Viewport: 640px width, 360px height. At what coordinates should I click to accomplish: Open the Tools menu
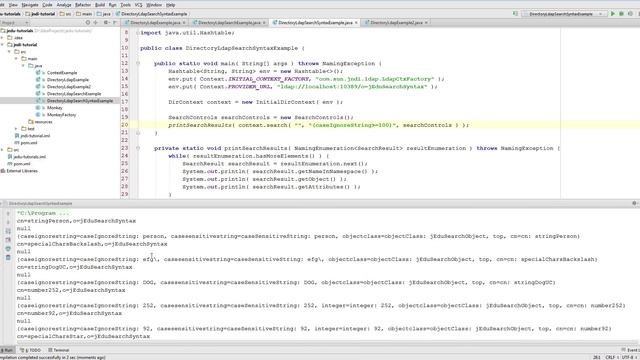[126, 5]
